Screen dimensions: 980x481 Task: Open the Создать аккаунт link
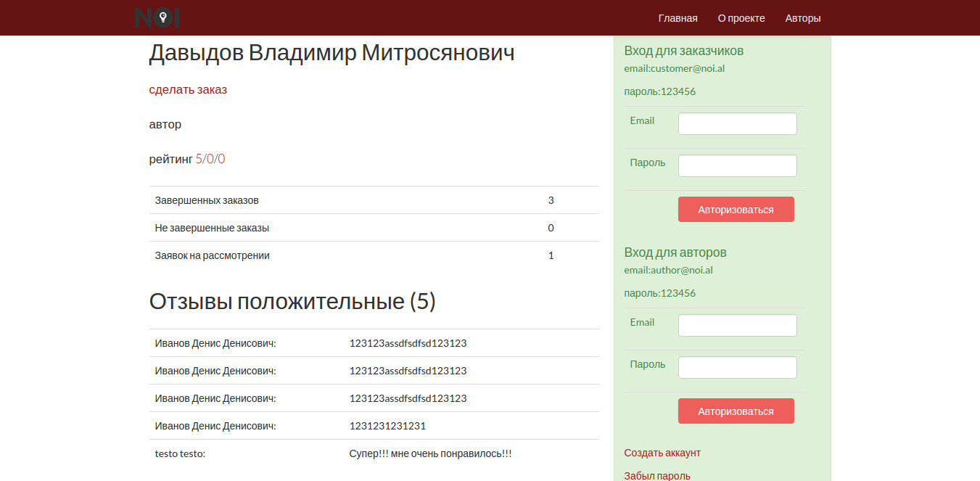pyautogui.click(x=662, y=453)
